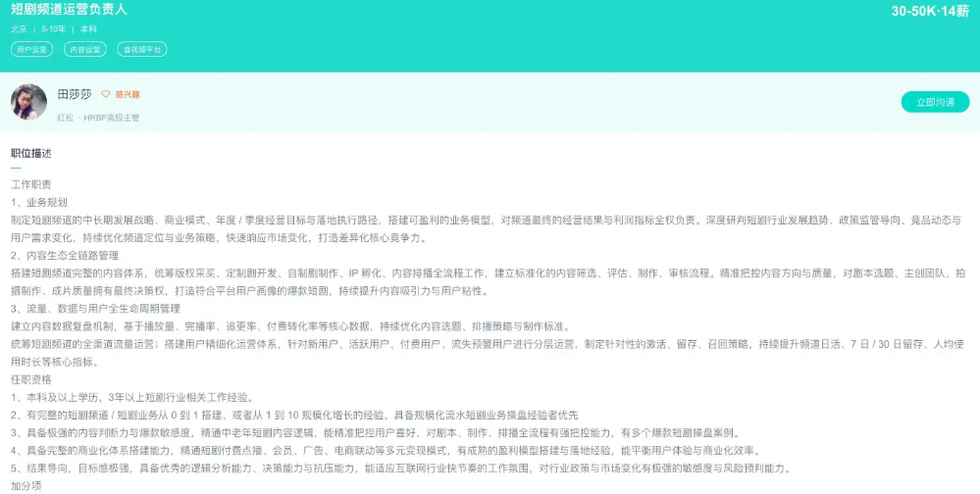Click the 3、流量、数据与用户全生命周期管理 line

tap(95, 309)
